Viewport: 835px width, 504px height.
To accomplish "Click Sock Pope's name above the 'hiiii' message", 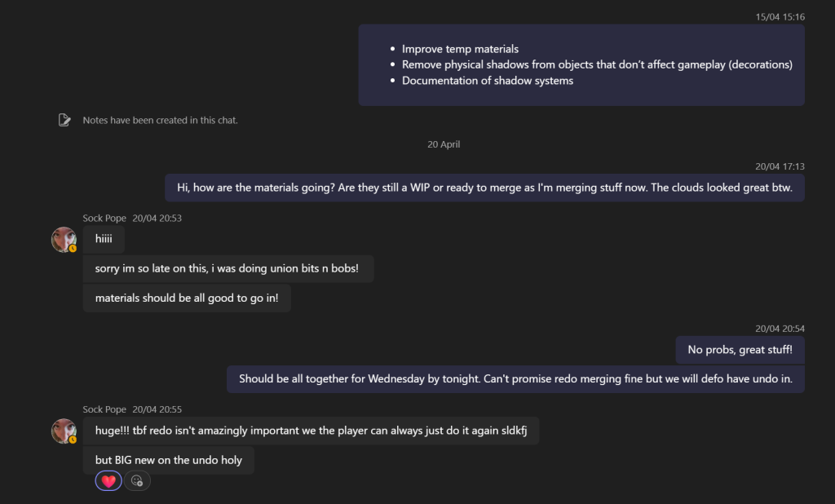I will point(104,218).
